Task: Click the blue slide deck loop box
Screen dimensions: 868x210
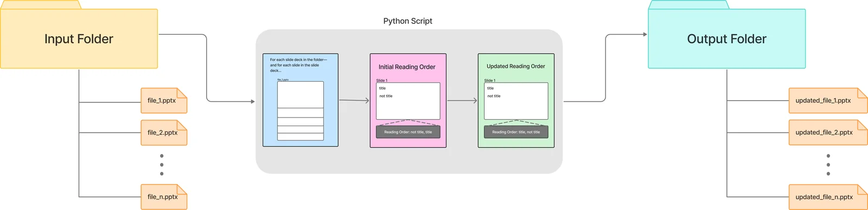Action: (301, 100)
